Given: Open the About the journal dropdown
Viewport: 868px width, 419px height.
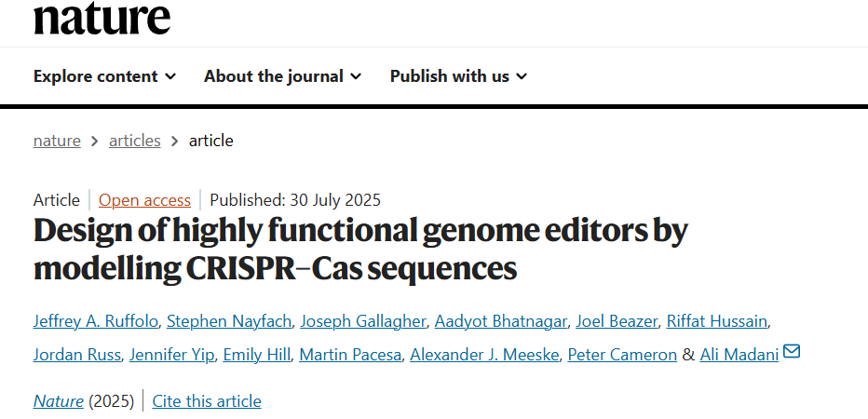Looking at the screenshot, I should [x=282, y=76].
